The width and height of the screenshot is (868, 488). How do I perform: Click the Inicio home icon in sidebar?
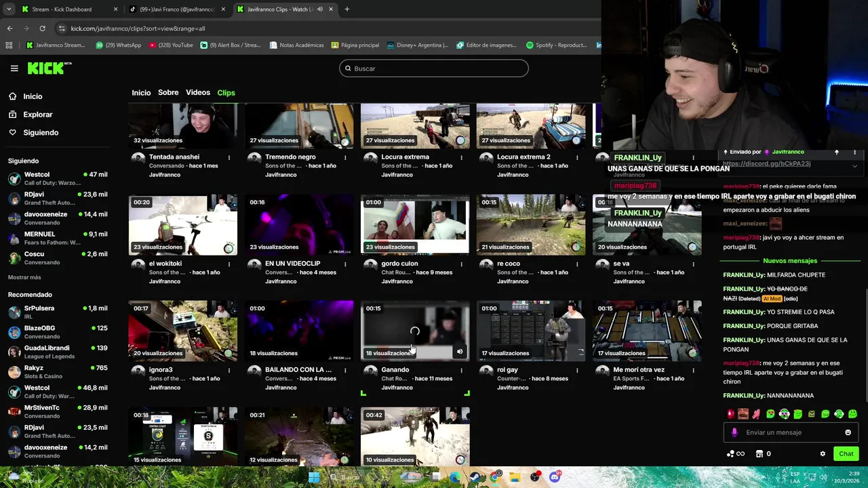tap(13, 96)
